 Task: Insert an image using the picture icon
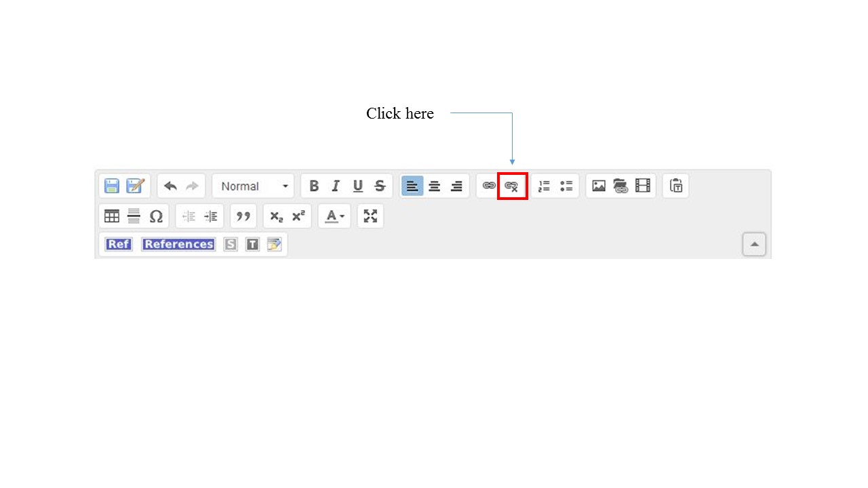[599, 186]
